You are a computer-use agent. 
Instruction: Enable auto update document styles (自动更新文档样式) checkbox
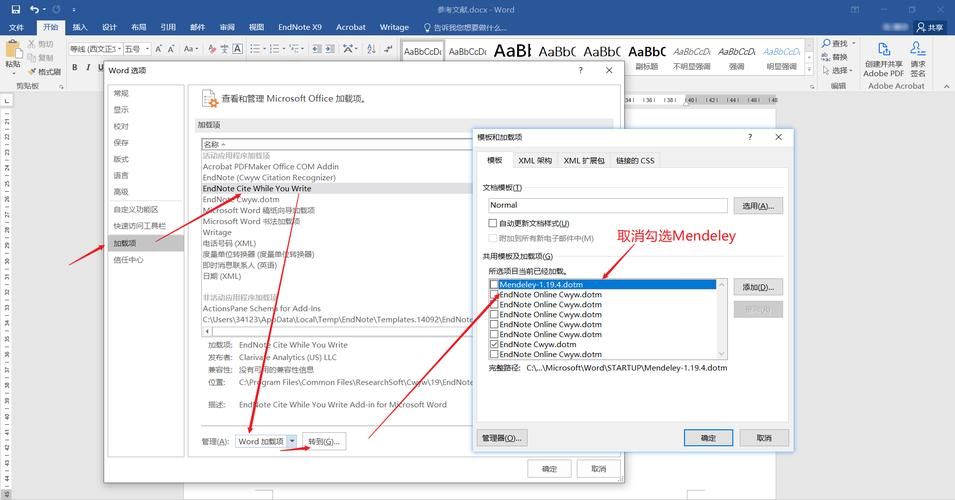[x=492, y=224]
